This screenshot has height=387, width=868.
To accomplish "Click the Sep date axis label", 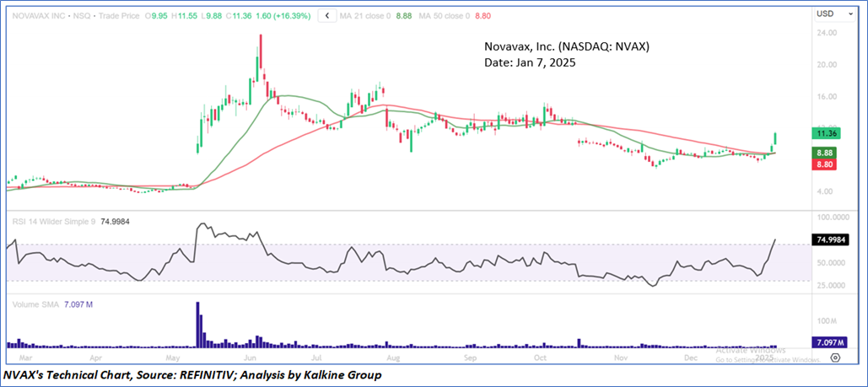I will (x=470, y=357).
